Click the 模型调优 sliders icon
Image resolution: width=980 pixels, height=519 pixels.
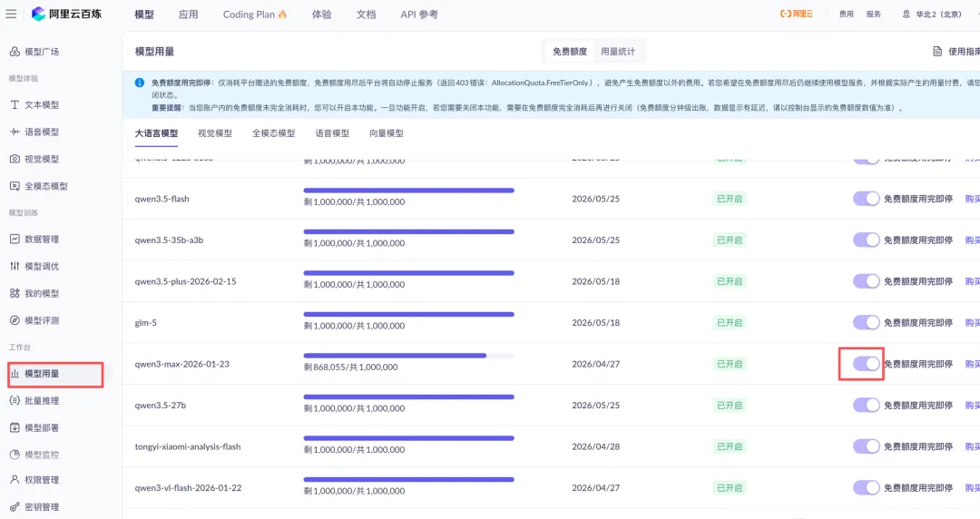[x=15, y=266]
